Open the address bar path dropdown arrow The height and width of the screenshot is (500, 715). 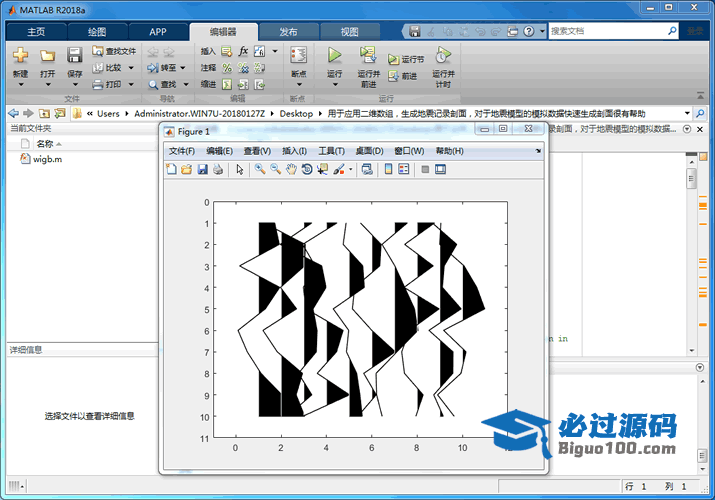click(x=687, y=113)
